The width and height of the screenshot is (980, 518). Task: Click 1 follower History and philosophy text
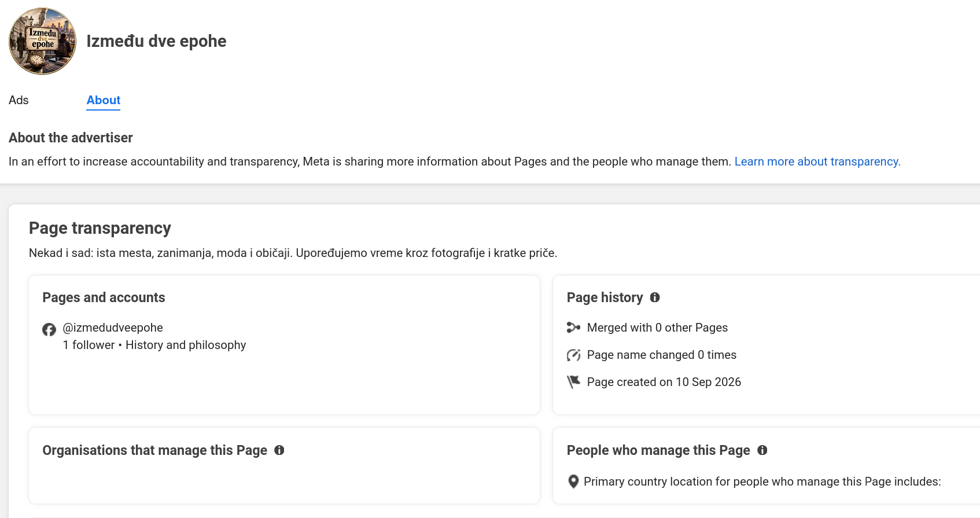[x=154, y=345]
